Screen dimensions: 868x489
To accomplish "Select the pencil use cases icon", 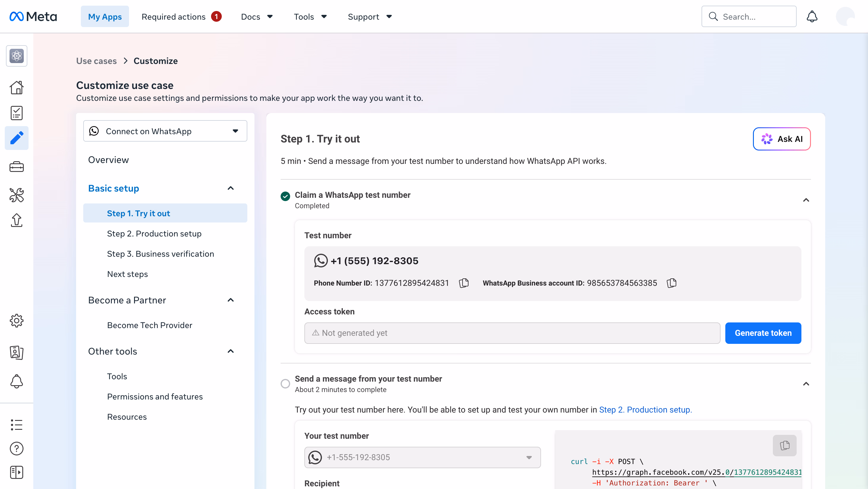I will 17,138.
